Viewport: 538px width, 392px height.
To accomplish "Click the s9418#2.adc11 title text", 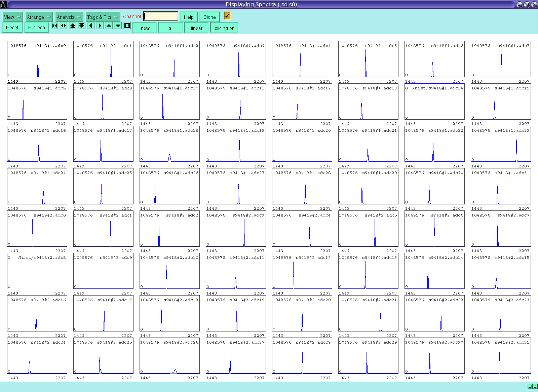I will (x=247, y=258).
